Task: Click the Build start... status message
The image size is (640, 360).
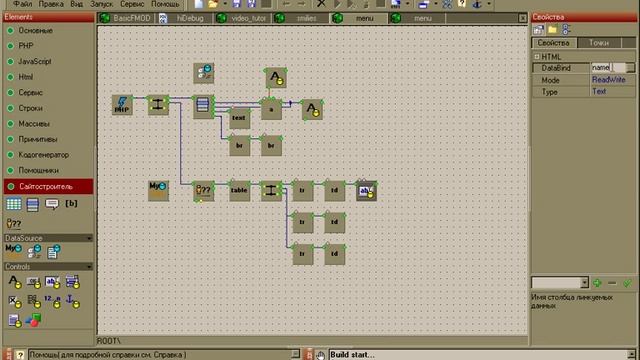Action: click(x=351, y=355)
